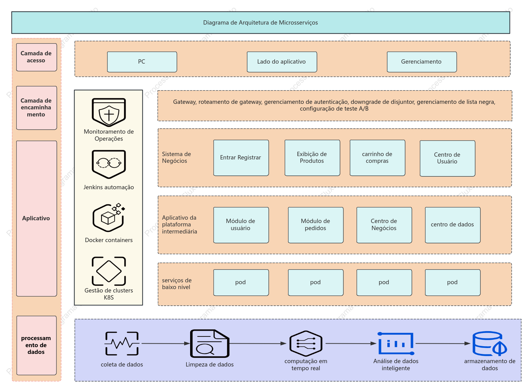Screen dimensions: 532x392
Task: Select the Gestão de clusters K8S icon
Action: (109, 271)
